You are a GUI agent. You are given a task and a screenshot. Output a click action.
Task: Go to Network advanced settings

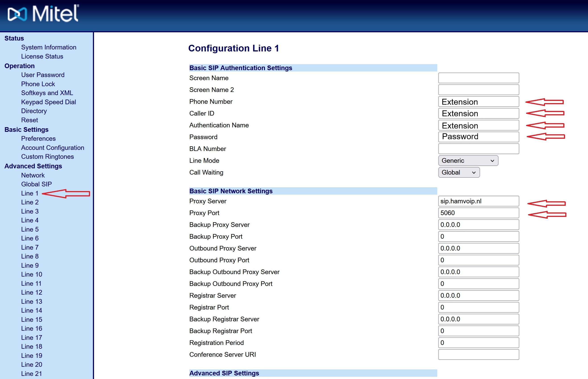pos(33,175)
